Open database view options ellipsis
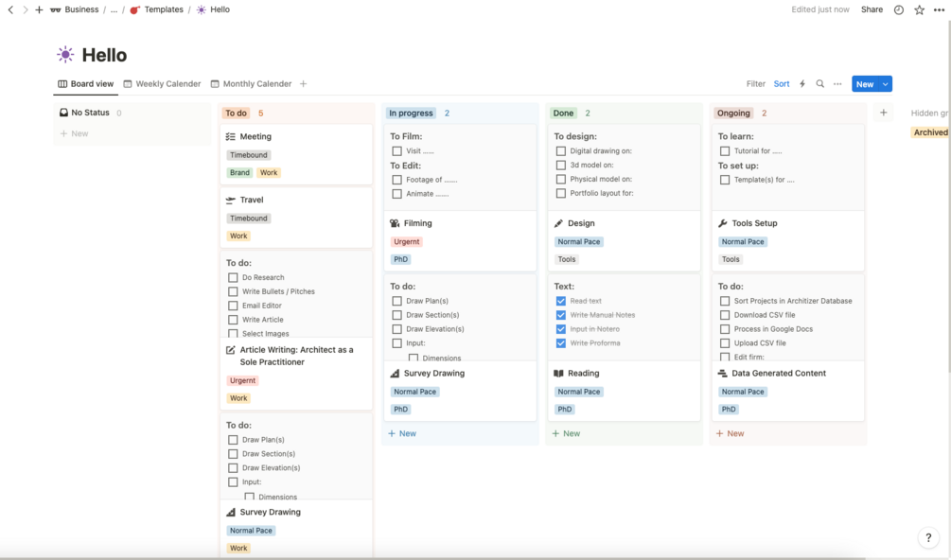The height and width of the screenshot is (560, 951). click(x=837, y=83)
